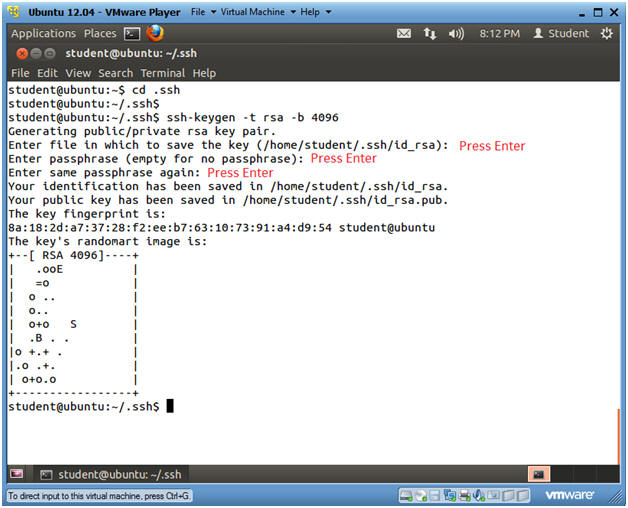Click the vmware logo in status bar

(x=569, y=495)
